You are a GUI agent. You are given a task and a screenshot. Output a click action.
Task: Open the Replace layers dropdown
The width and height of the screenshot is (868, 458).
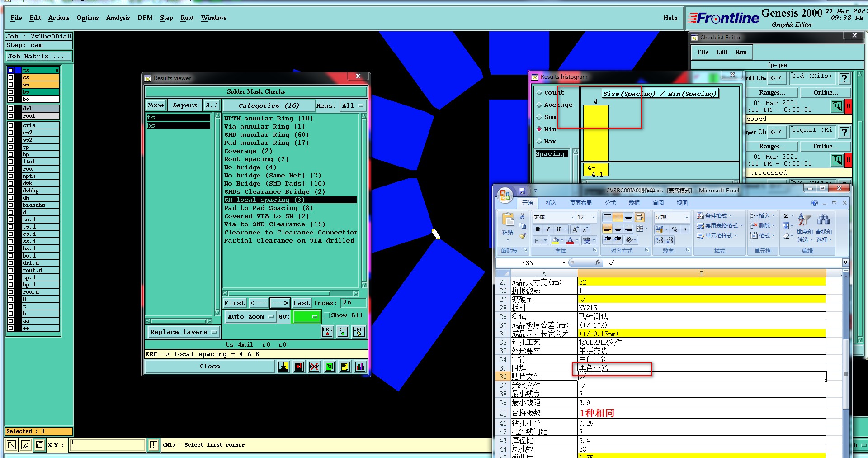pyautogui.click(x=183, y=332)
